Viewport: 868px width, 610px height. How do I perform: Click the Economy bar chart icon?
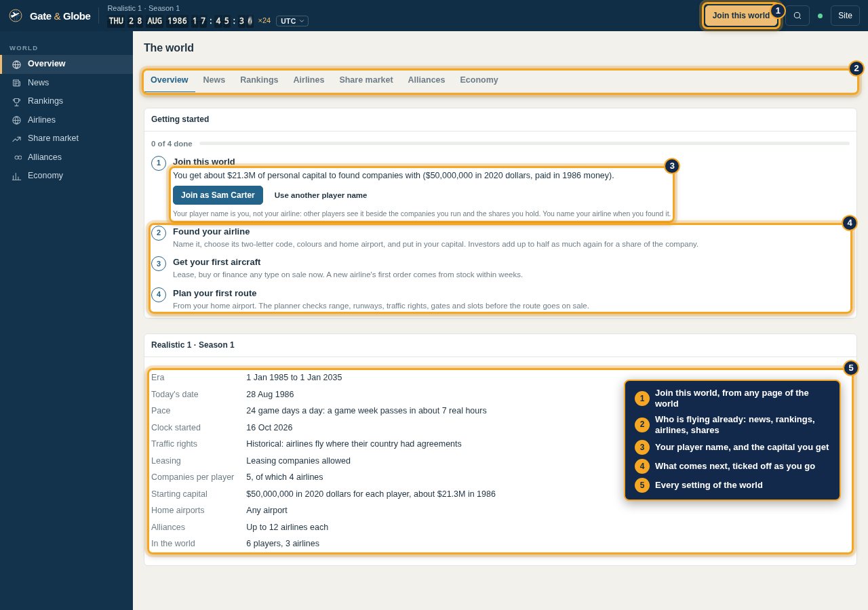(16, 176)
